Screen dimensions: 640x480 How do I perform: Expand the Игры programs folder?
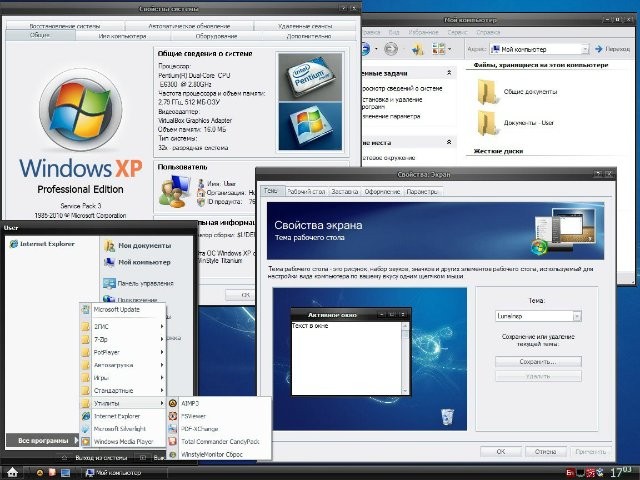123,378
